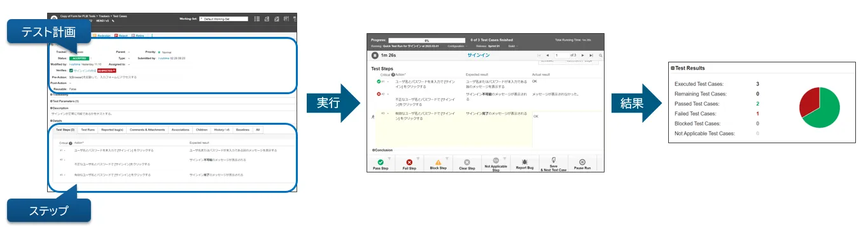Select the Test Steps (3) tab

click(65, 129)
